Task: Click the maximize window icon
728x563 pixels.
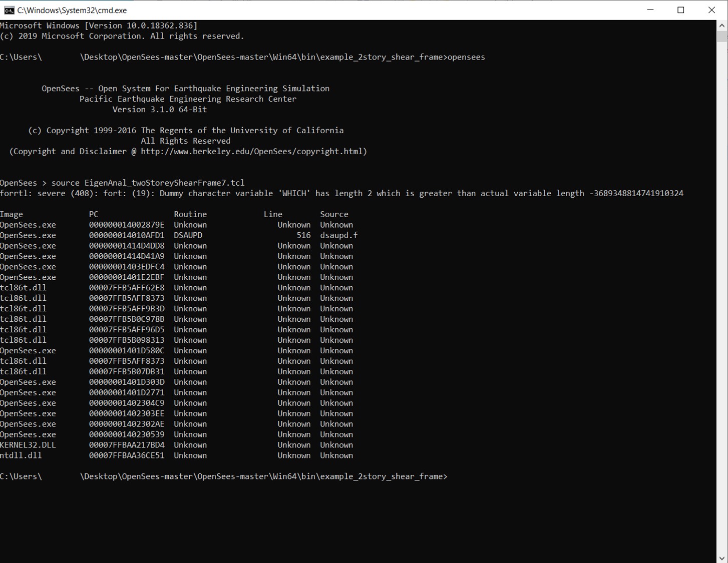Action: (x=680, y=10)
